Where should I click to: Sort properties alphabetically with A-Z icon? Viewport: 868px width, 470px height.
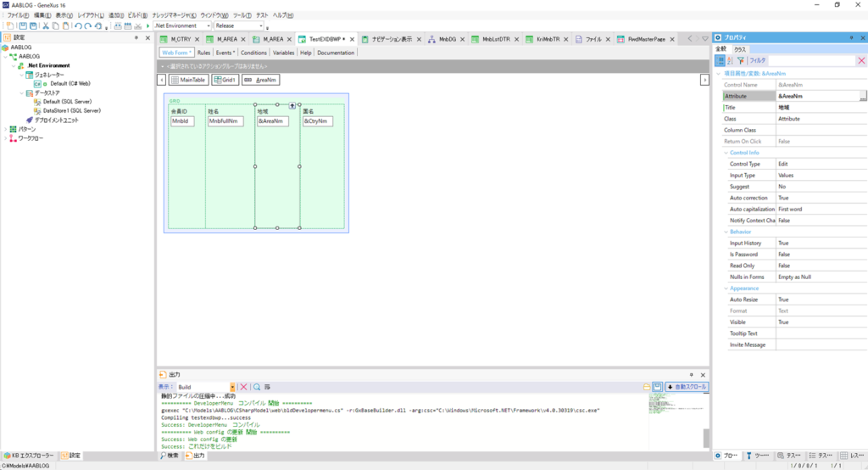(730, 60)
